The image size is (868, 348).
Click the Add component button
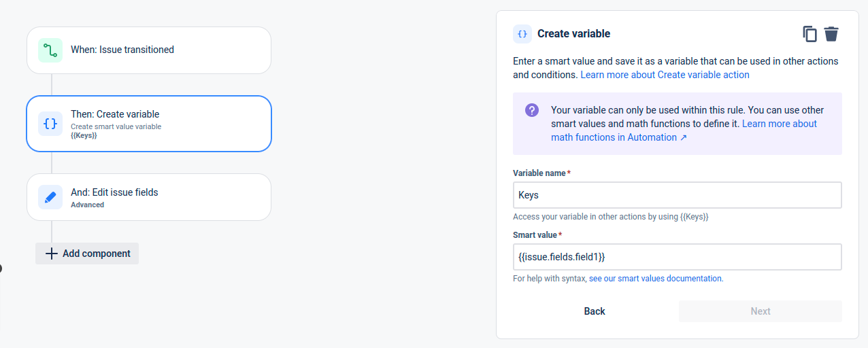click(x=87, y=254)
